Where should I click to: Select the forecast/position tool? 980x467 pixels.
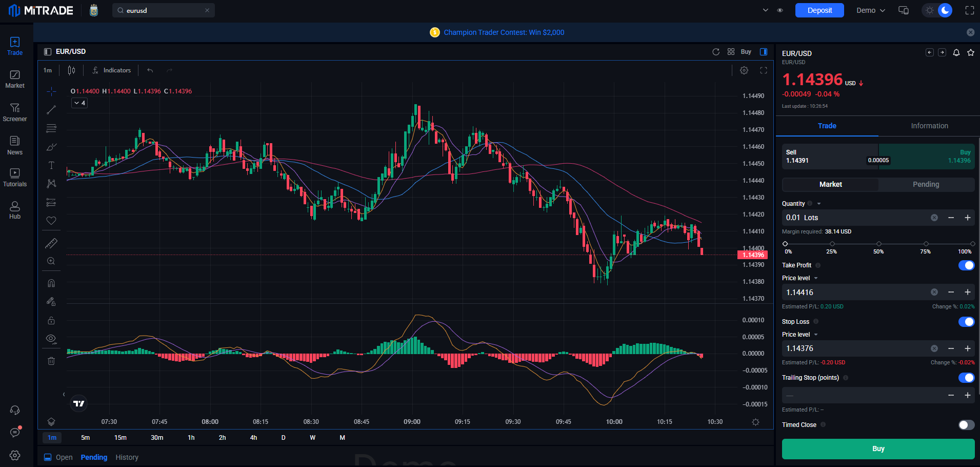click(51, 202)
